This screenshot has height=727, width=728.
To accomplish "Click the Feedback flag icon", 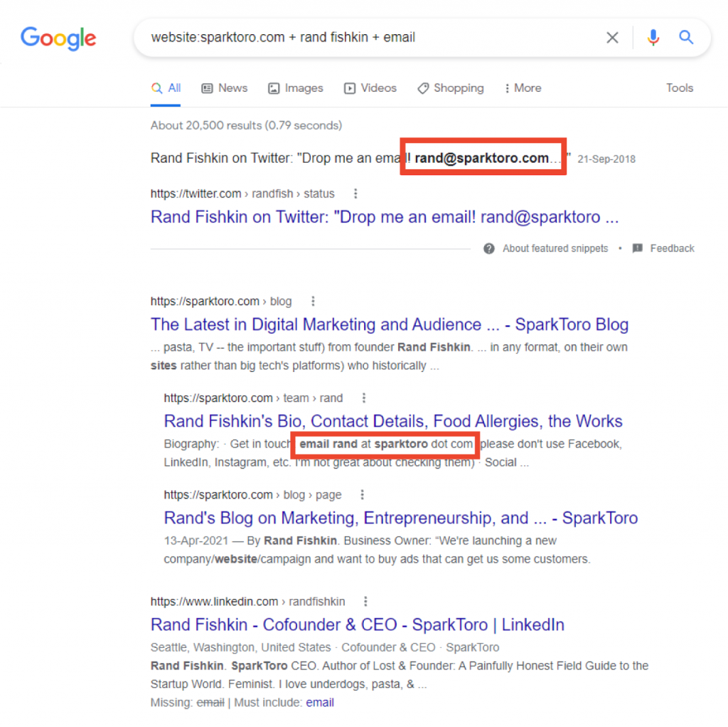I will click(x=638, y=248).
